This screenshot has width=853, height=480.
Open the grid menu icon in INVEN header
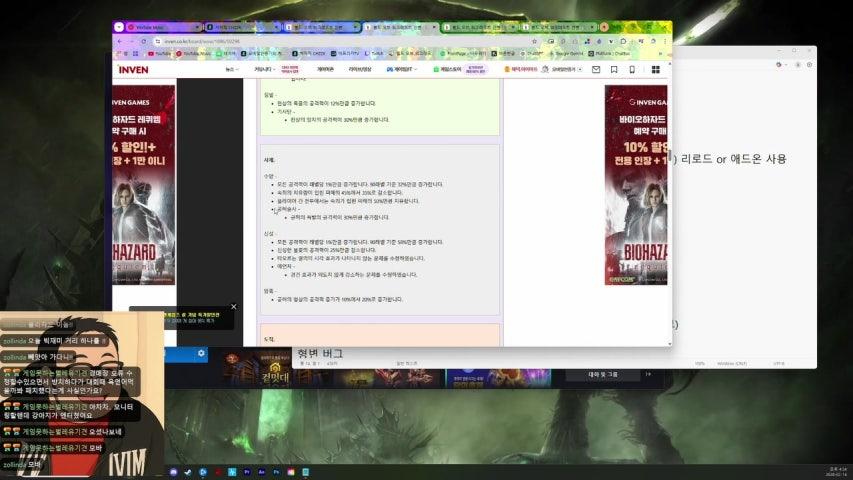[x=656, y=70]
